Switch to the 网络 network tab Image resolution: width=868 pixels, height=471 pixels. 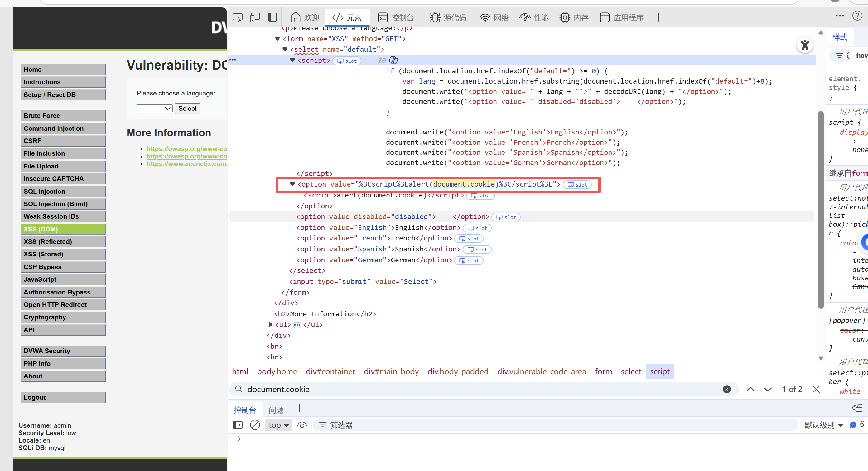(x=494, y=17)
